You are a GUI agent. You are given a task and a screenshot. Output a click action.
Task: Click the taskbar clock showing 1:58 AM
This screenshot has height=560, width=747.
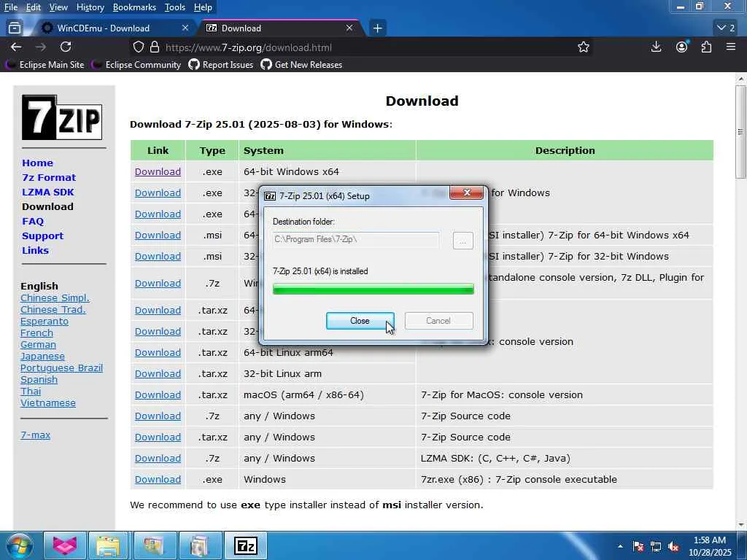(x=710, y=546)
